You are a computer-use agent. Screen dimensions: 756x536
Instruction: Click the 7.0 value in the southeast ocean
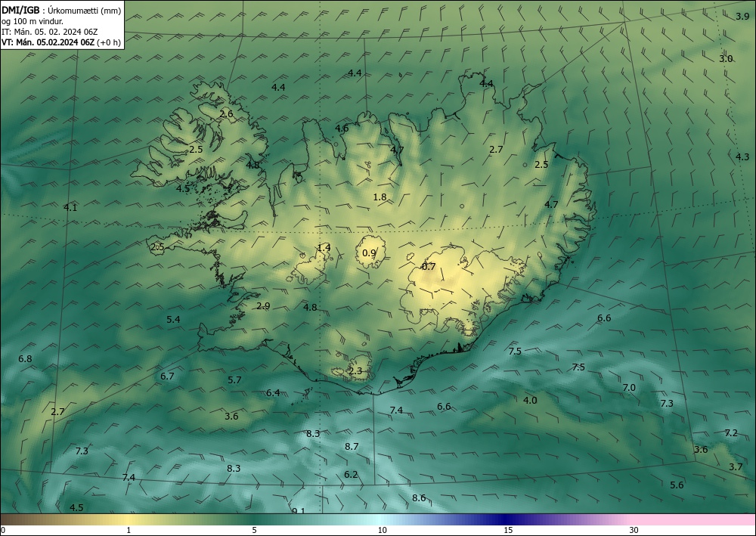629,388
